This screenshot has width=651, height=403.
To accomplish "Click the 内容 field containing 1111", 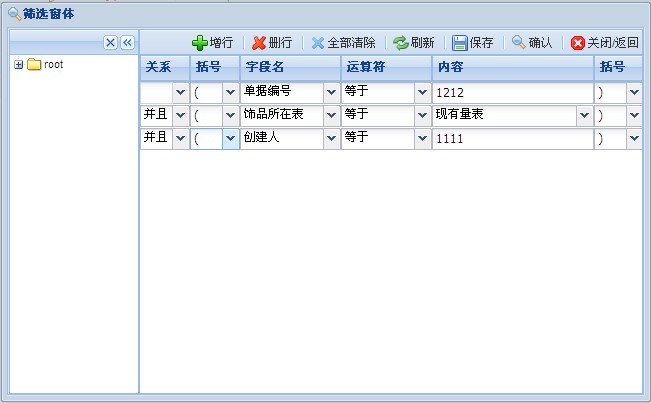I will (513, 138).
